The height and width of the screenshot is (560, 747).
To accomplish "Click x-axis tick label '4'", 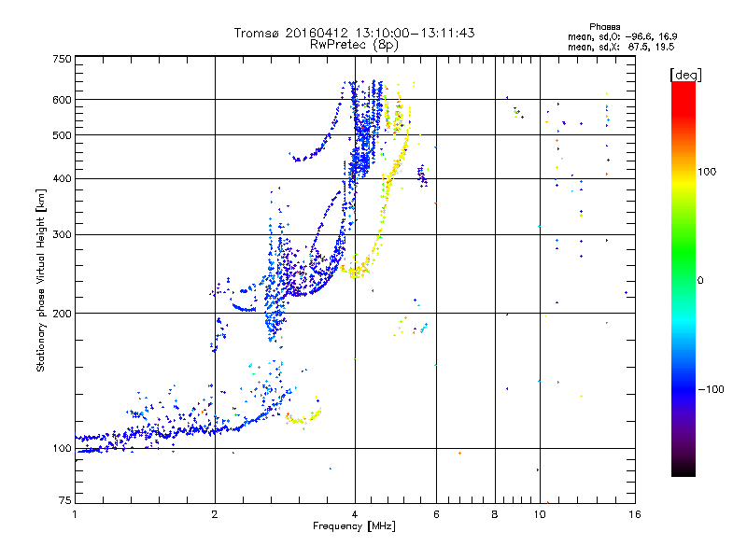I will (x=355, y=514).
